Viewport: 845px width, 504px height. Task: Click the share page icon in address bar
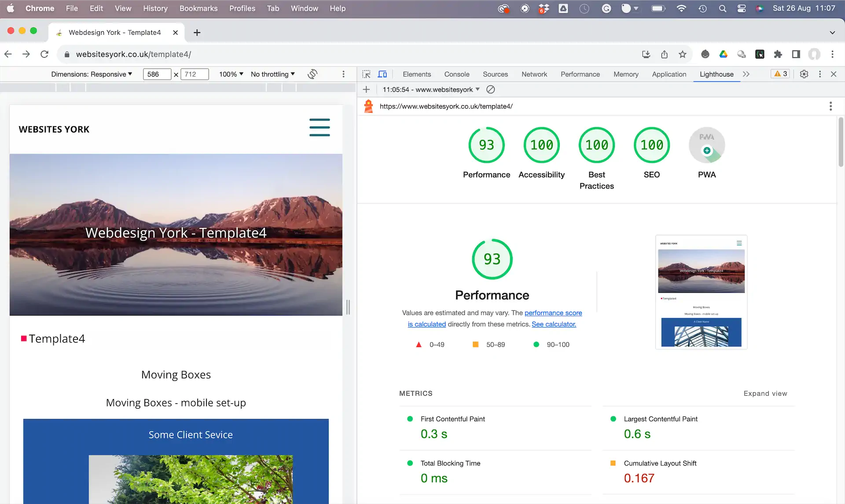[x=664, y=54]
